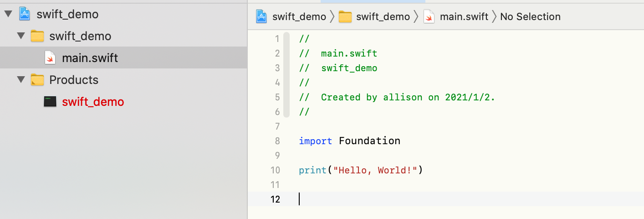Image resolution: width=644 pixels, height=219 pixels.
Task: Click the Products folder icon
Action: (x=37, y=80)
